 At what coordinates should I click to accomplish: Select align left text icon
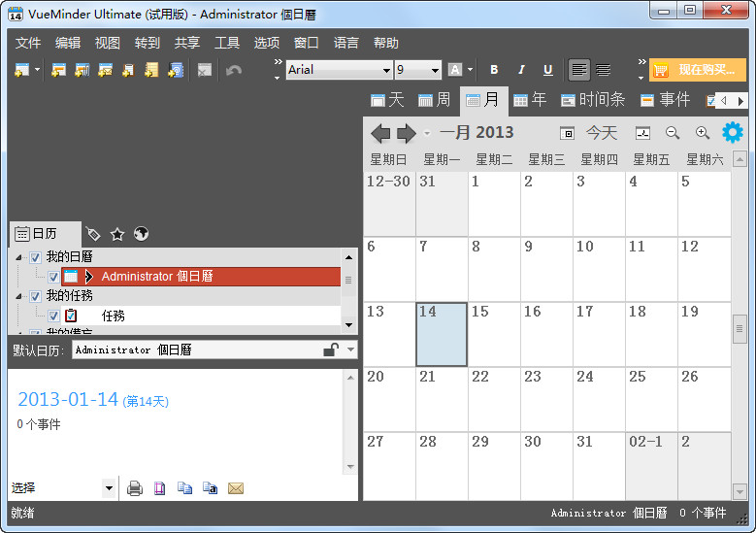click(x=578, y=70)
